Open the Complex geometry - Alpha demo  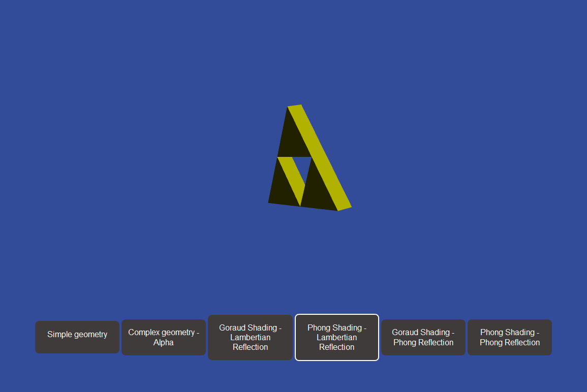(x=164, y=337)
